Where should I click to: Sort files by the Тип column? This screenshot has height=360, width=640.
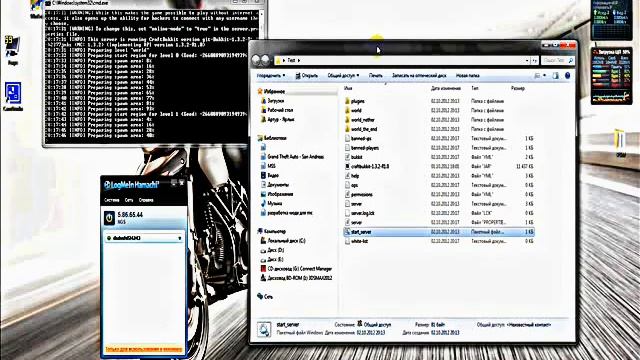tap(475, 88)
